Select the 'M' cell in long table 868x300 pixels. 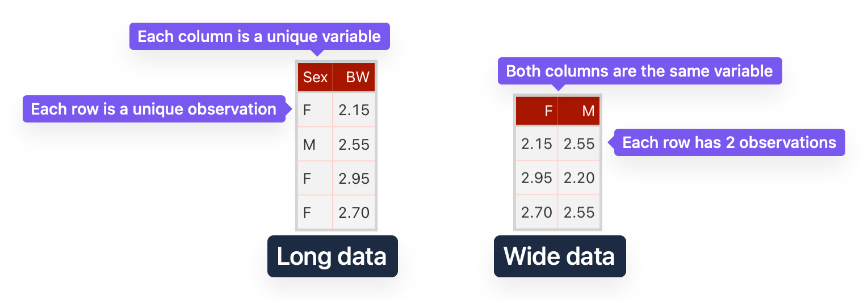coord(315,144)
